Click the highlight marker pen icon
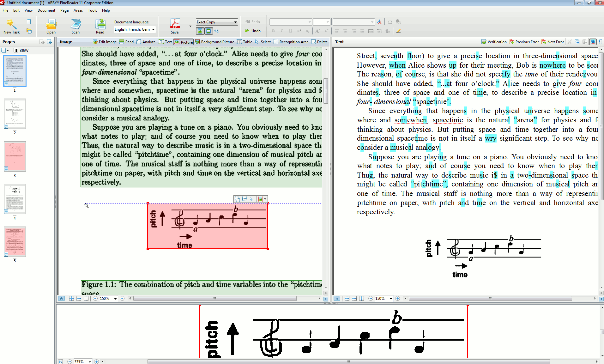604x364 pixels. (x=398, y=31)
